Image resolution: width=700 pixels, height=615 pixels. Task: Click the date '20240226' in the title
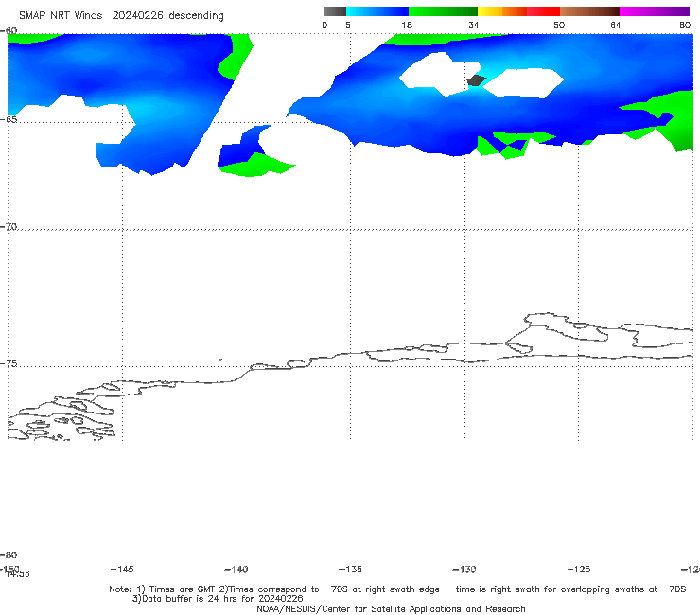138,15
